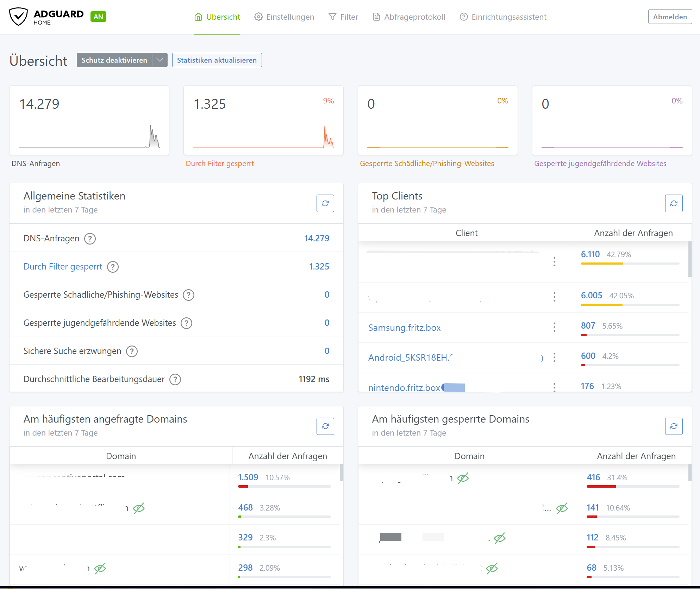Open options menu for Android_5KSR18EH client
The image size is (700, 589).
(555, 357)
